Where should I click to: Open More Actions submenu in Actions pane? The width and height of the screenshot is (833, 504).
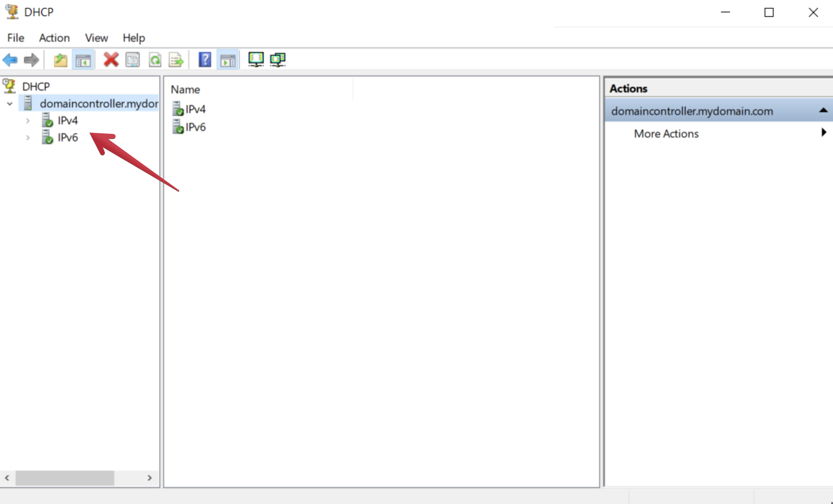pos(666,134)
